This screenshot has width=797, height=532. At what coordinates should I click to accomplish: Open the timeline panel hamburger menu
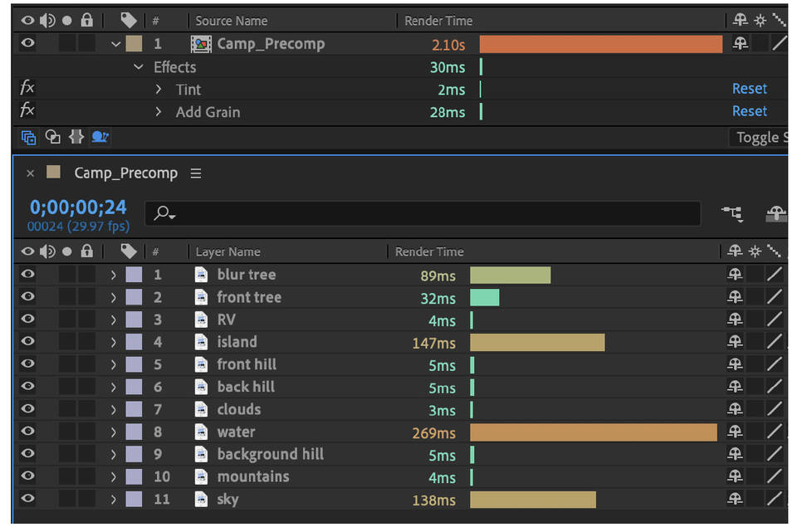coord(196,173)
